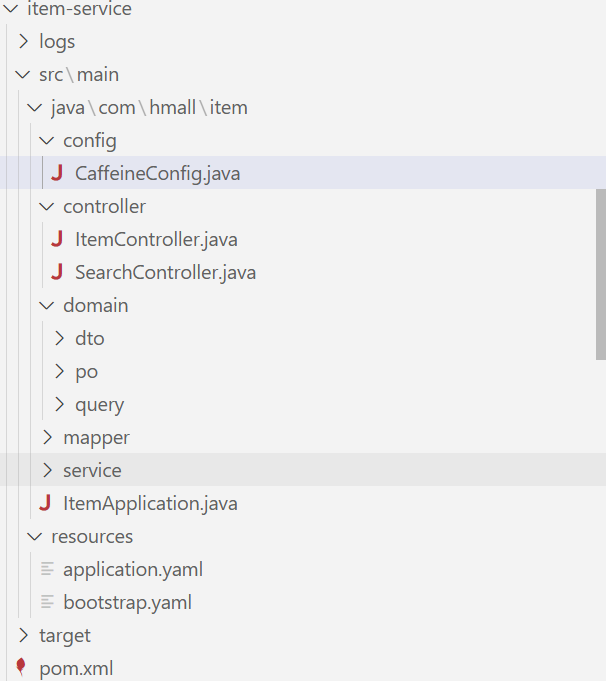Collapse the resources folder chevron
Screen dimensions: 606x681
34,536
